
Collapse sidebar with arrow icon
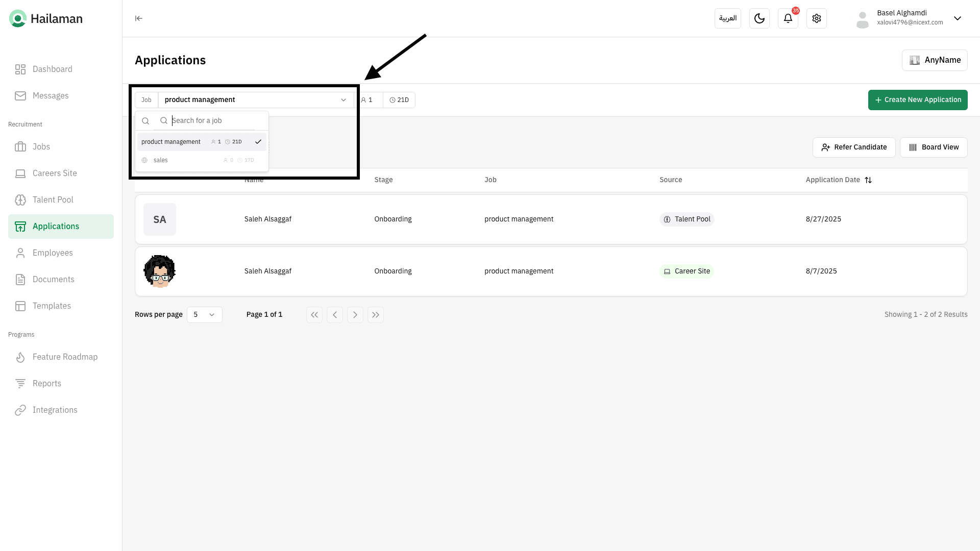(138, 18)
